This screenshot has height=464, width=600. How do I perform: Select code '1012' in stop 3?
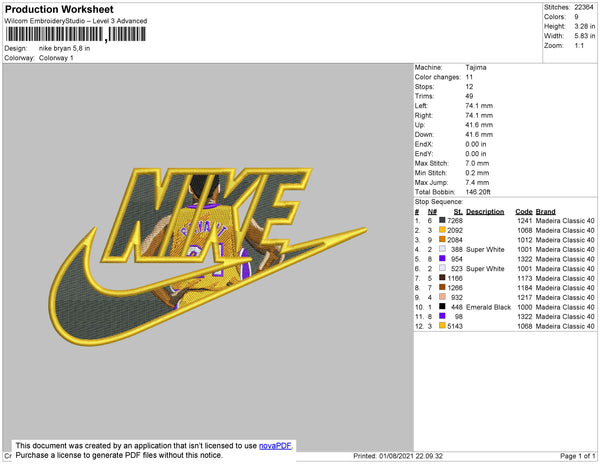[x=525, y=240]
